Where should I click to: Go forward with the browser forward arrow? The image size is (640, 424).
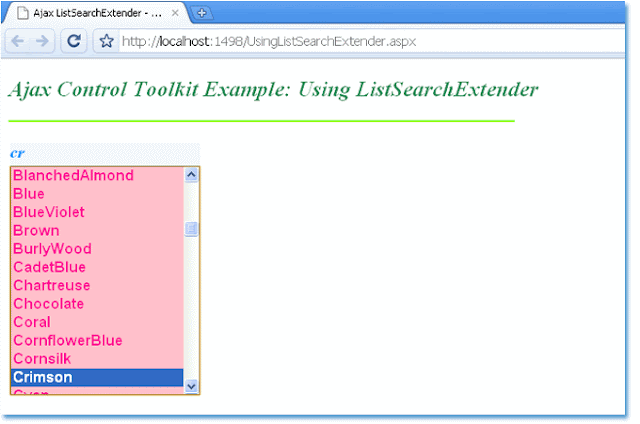coord(42,41)
